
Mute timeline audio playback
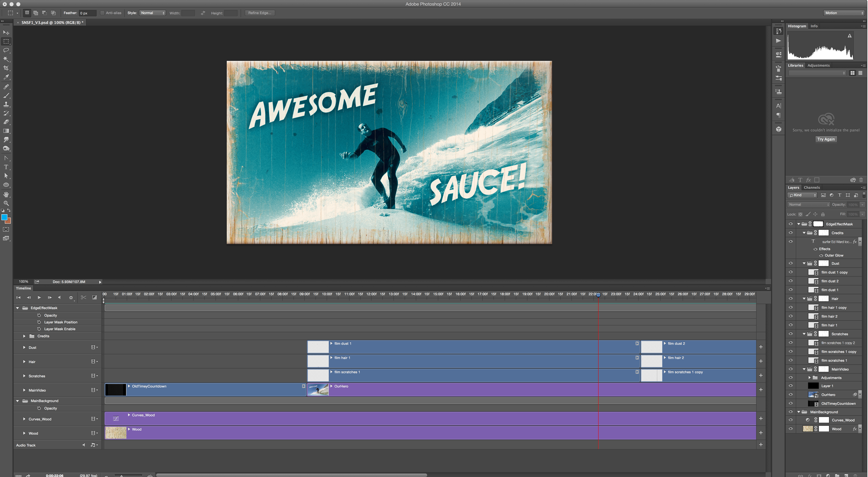pos(60,297)
